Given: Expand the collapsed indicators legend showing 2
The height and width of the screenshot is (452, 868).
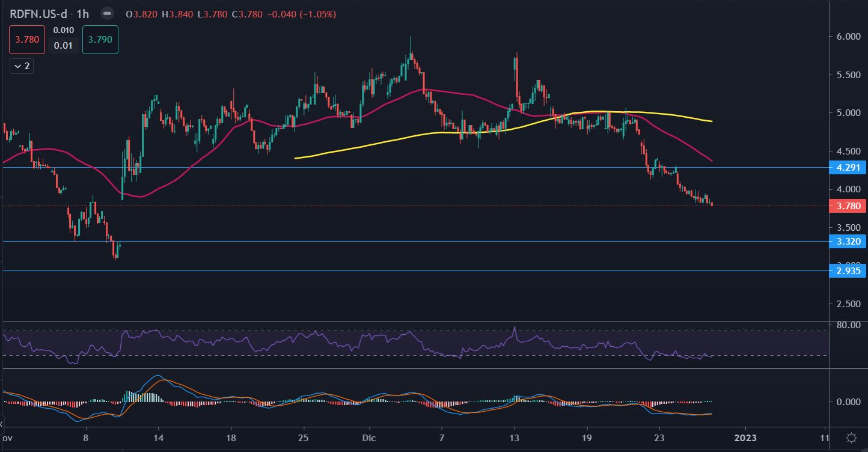Looking at the screenshot, I should [21, 66].
